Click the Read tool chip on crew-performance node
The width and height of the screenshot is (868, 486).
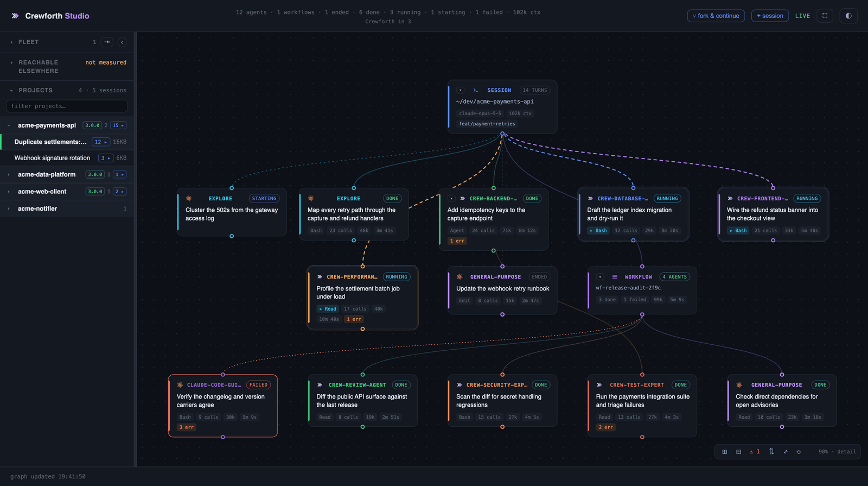click(328, 309)
